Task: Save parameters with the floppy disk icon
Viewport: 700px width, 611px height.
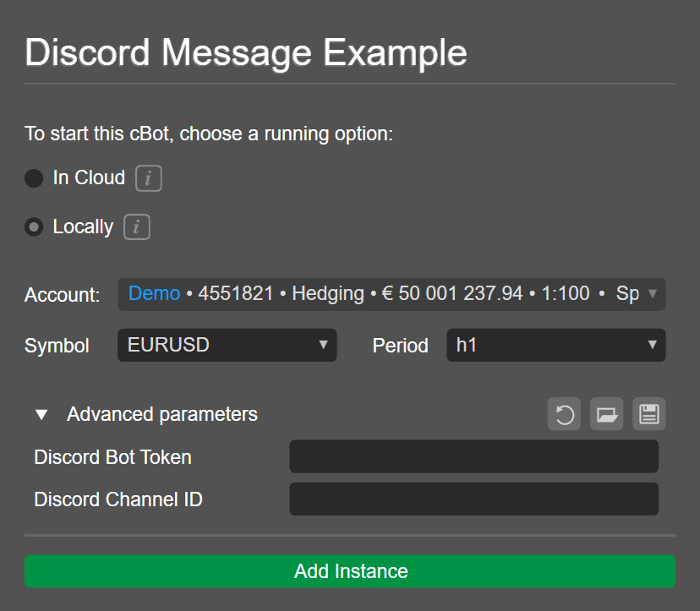Action: 649,414
